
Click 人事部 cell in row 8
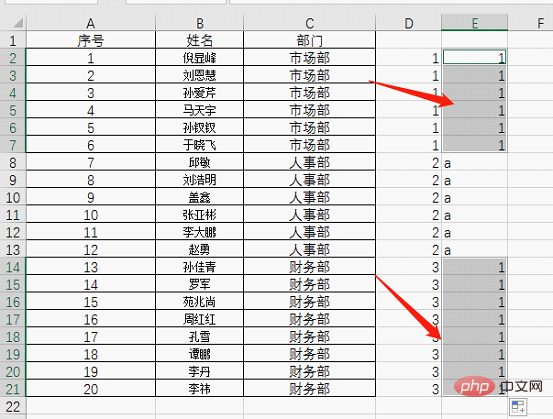pos(309,163)
